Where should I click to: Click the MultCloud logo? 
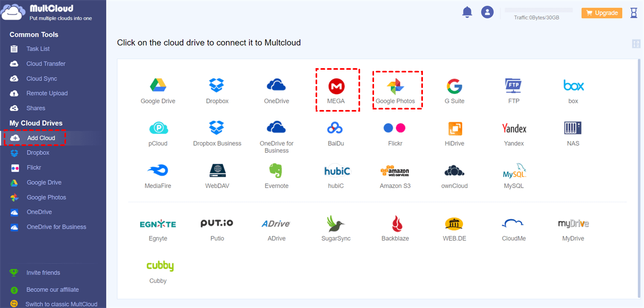pos(47,12)
